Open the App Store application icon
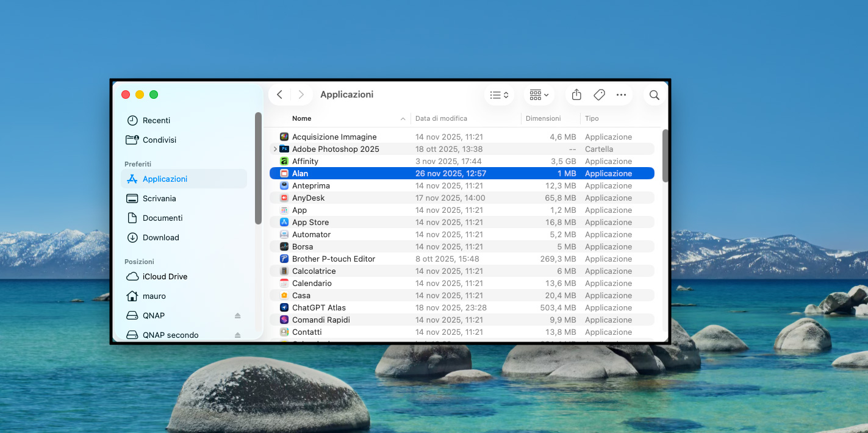 pyautogui.click(x=284, y=222)
